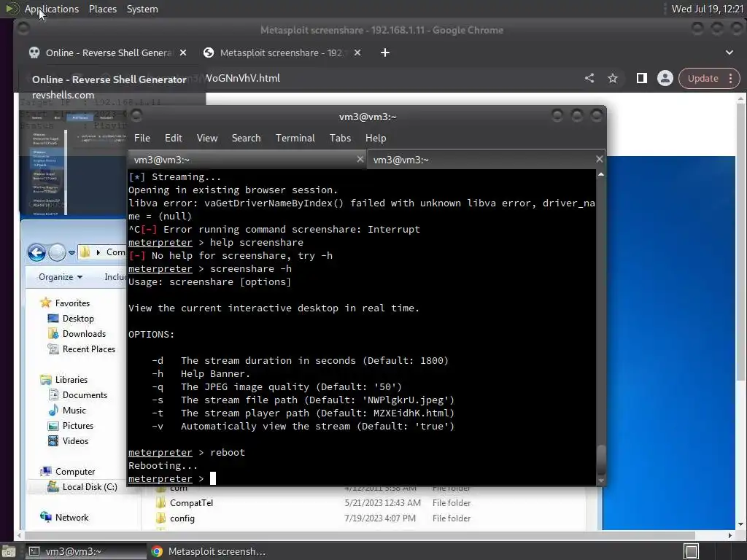This screenshot has height=560, width=747.
Task: Open terminal Edit menu
Action: (174, 138)
